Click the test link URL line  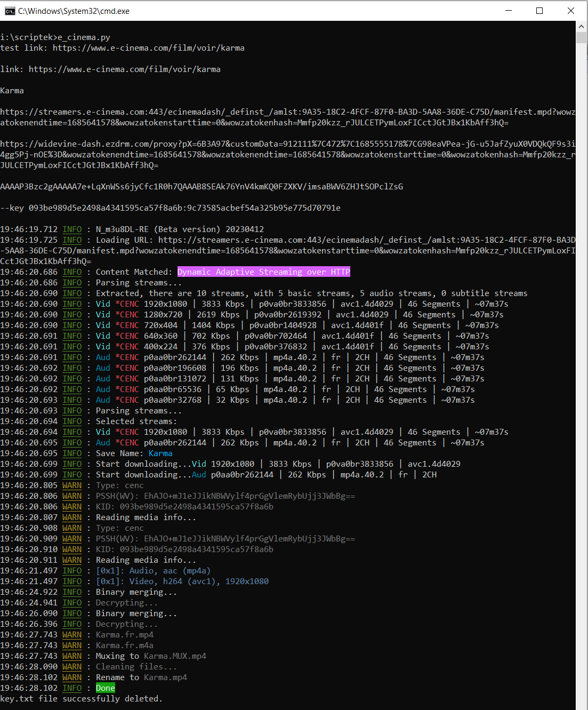[x=123, y=48]
